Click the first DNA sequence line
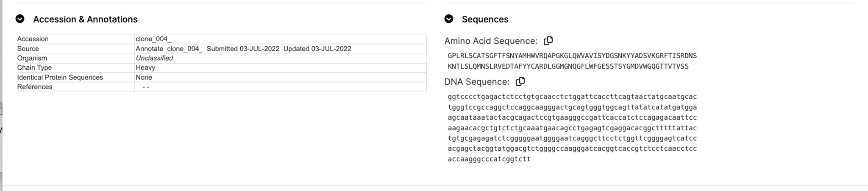868x191 pixels. pyautogui.click(x=572, y=97)
